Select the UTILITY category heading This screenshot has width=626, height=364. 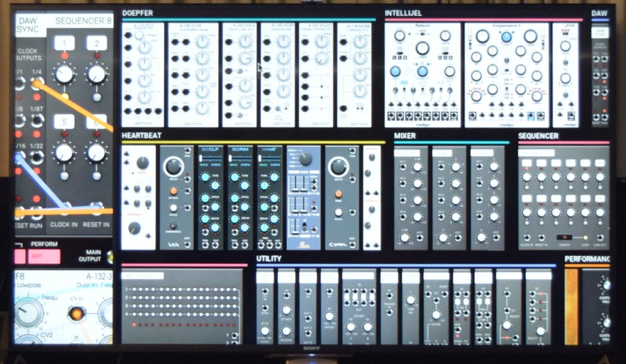(269, 259)
